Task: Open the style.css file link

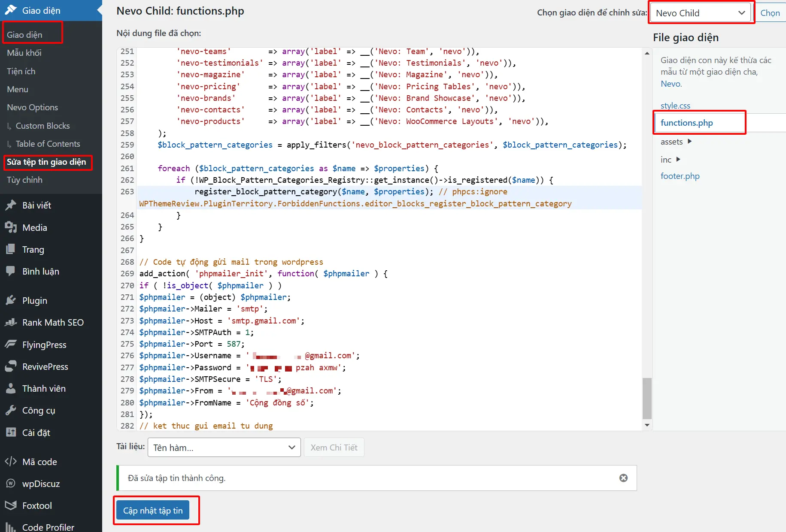Action: click(x=675, y=106)
